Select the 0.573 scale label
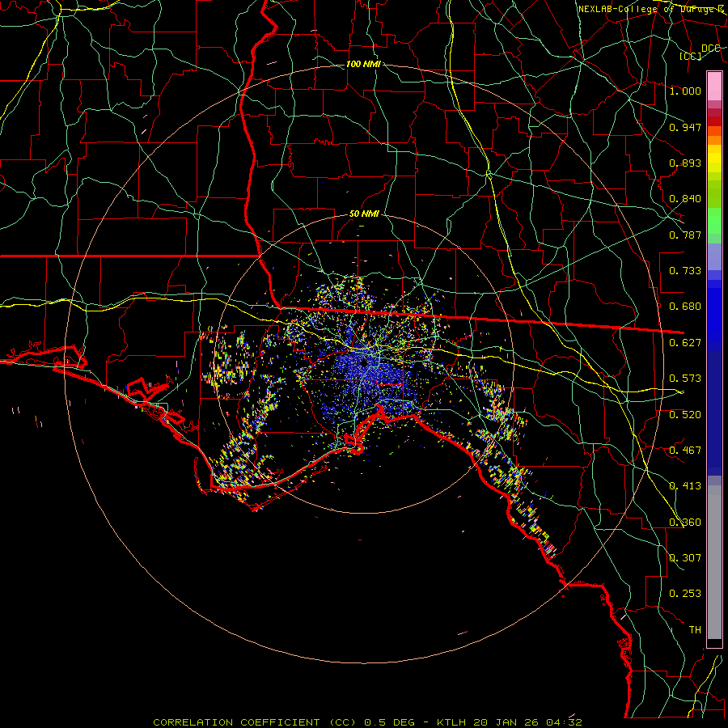 coord(685,379)
